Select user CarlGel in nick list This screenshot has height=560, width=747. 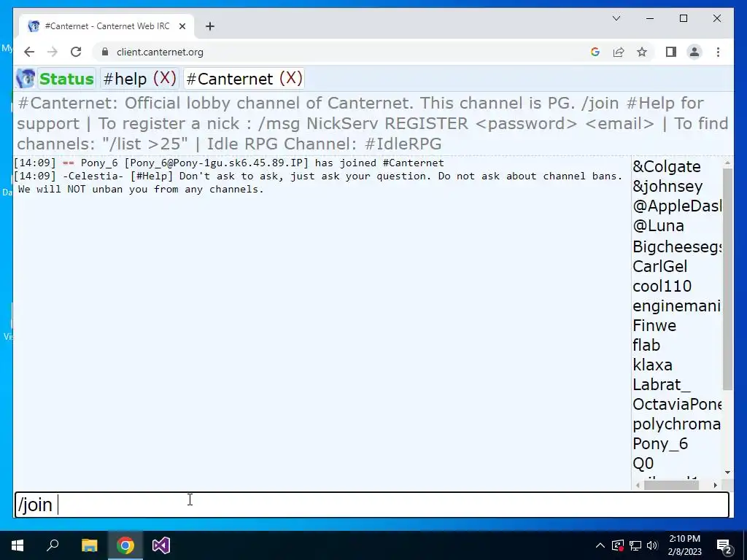point(659,266)
